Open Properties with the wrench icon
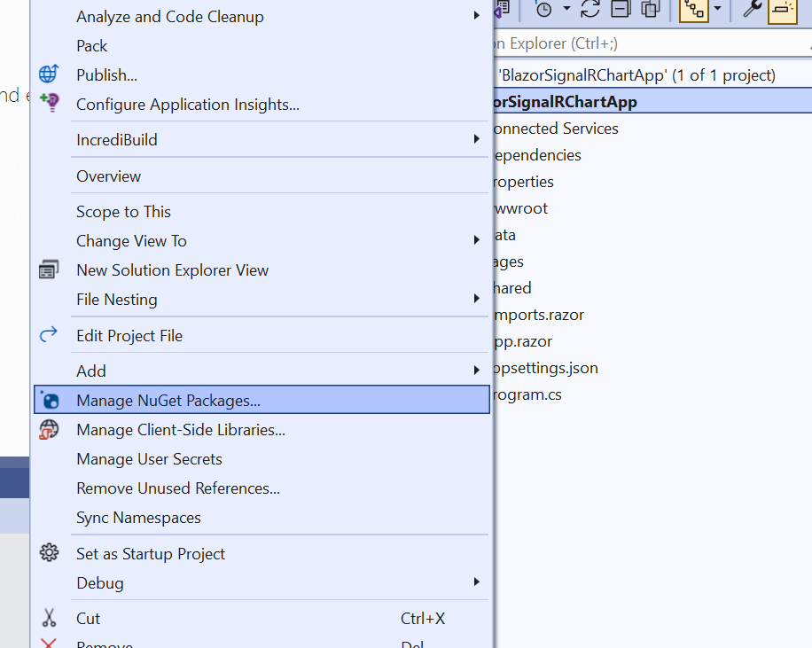This screenshot has height=648, width=812. click(753, 10)
